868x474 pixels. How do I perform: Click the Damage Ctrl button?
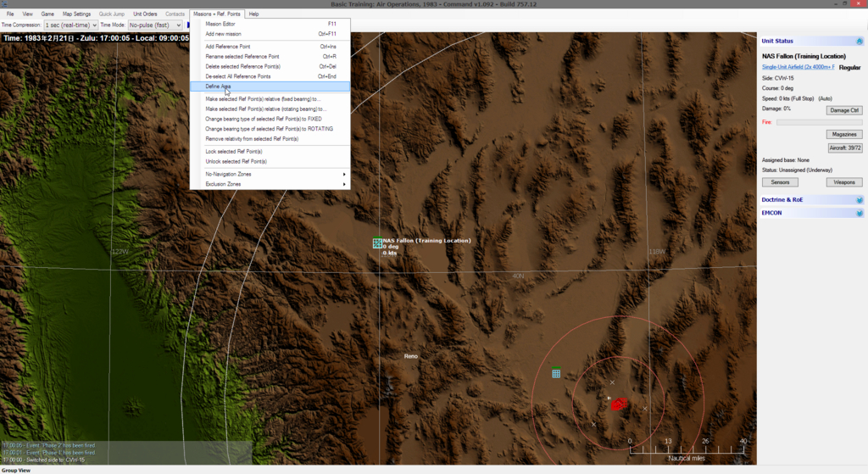844,110
